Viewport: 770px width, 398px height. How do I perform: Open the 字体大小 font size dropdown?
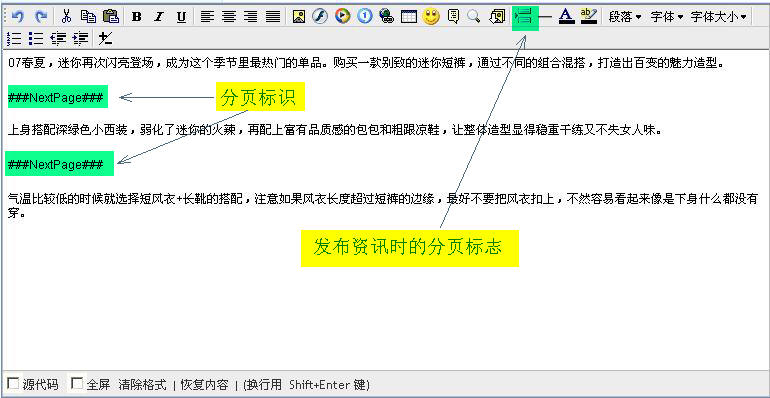tap(718, 17)
